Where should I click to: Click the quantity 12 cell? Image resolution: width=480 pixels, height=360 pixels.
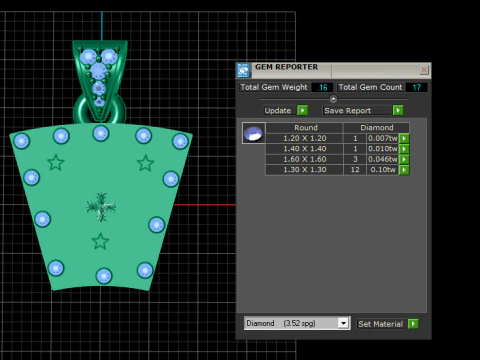[355, 170]
